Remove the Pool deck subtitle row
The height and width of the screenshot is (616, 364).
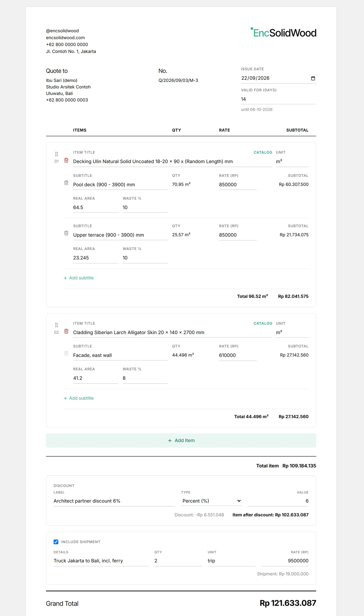66,183
